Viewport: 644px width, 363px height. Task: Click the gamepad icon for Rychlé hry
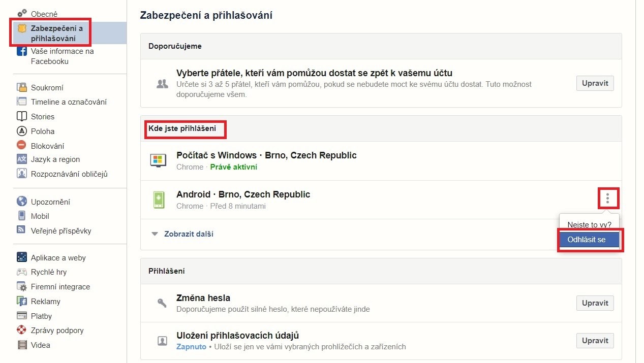(x=22, y=272)
